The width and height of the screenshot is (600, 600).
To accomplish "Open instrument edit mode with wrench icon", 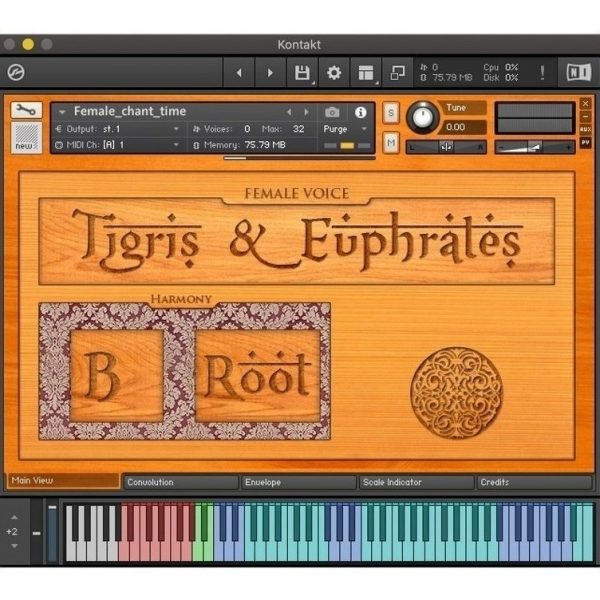I will (26, 110).
